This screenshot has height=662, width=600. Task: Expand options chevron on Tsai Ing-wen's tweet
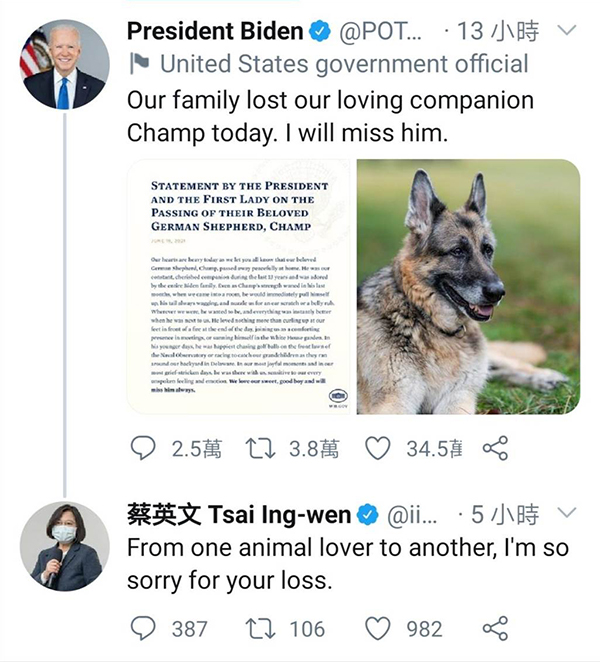coord(567,514)
